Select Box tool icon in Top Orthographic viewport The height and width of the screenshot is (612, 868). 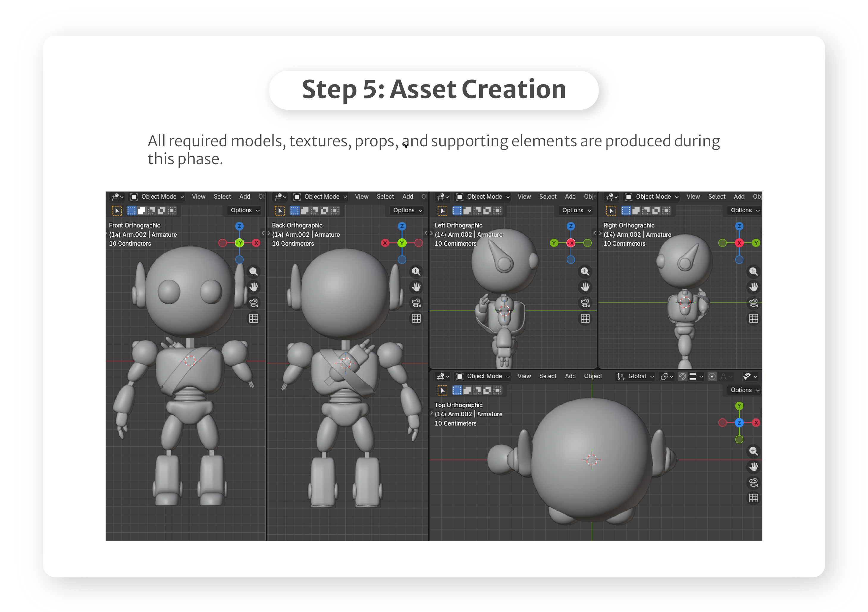point(442,390)
